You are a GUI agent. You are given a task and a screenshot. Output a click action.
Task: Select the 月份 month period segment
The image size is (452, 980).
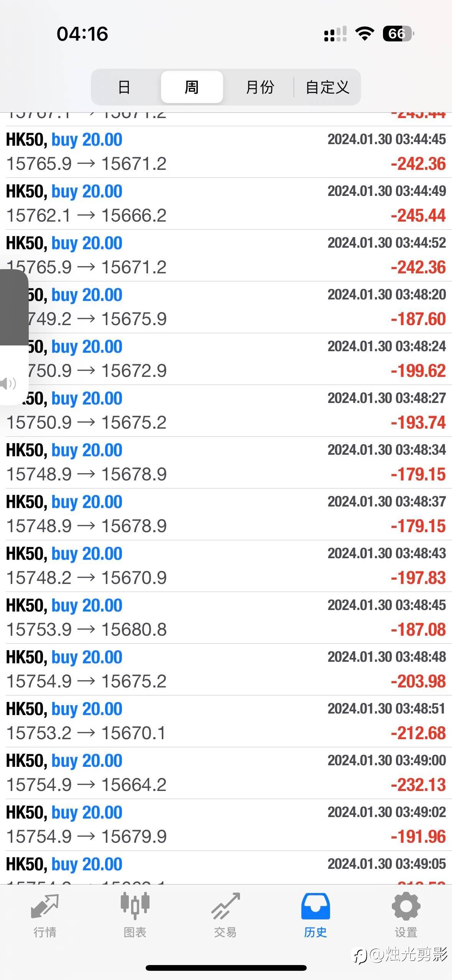click(260, 87)
